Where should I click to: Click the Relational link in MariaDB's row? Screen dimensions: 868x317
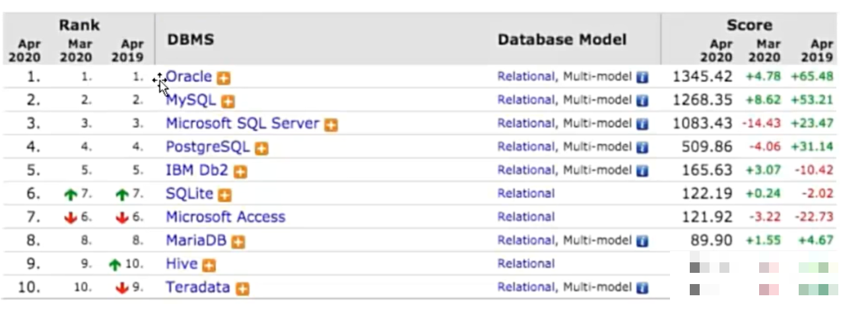coord(526,240)
